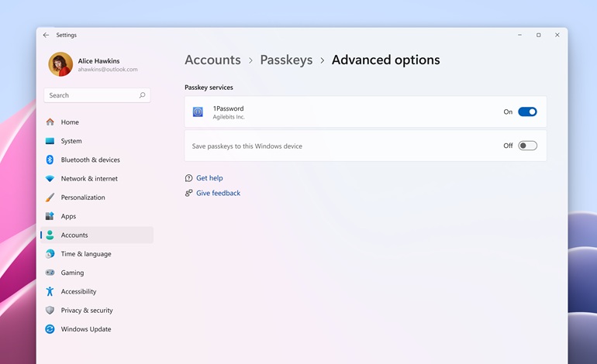This screenshot has width=597, height=364.
Task: Select the Apps icon in sidebar
Action: 50,216
